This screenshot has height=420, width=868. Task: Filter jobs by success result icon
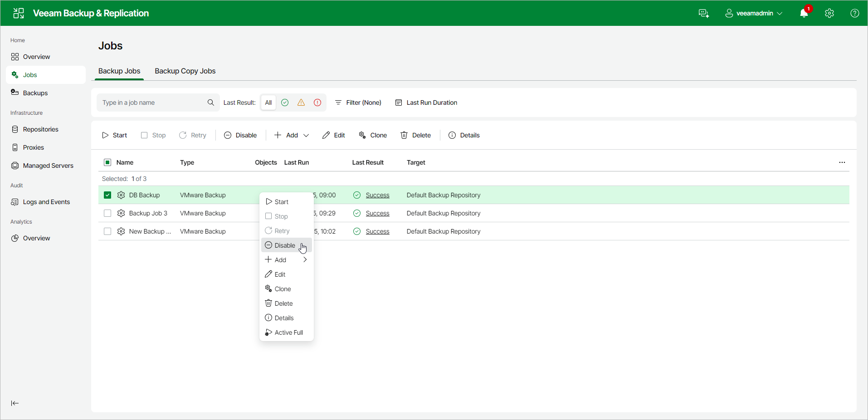[285, 103]
